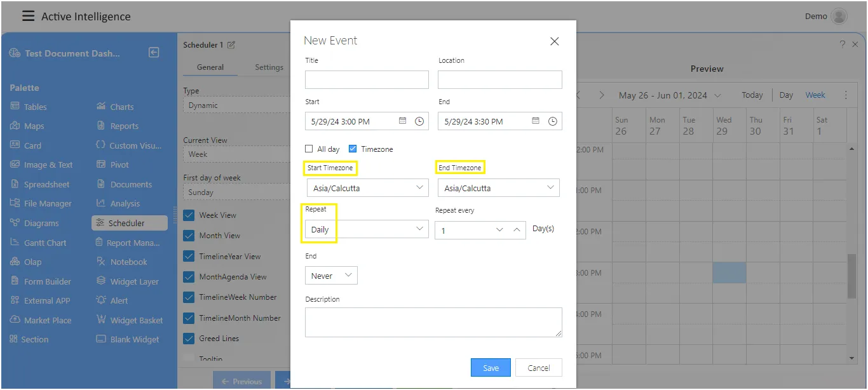Select the Analysis palette item
Image resolution: width=868 pixels, height=390 pixels.
[x=118, y=203]
